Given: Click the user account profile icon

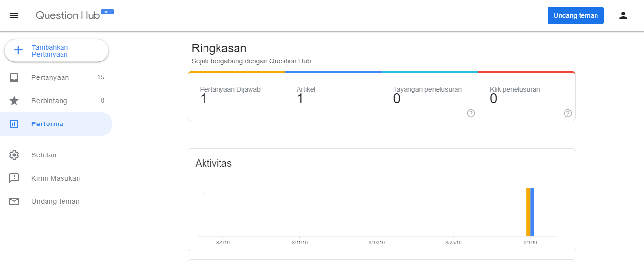Looking at the screenshot, I should 623,15.
